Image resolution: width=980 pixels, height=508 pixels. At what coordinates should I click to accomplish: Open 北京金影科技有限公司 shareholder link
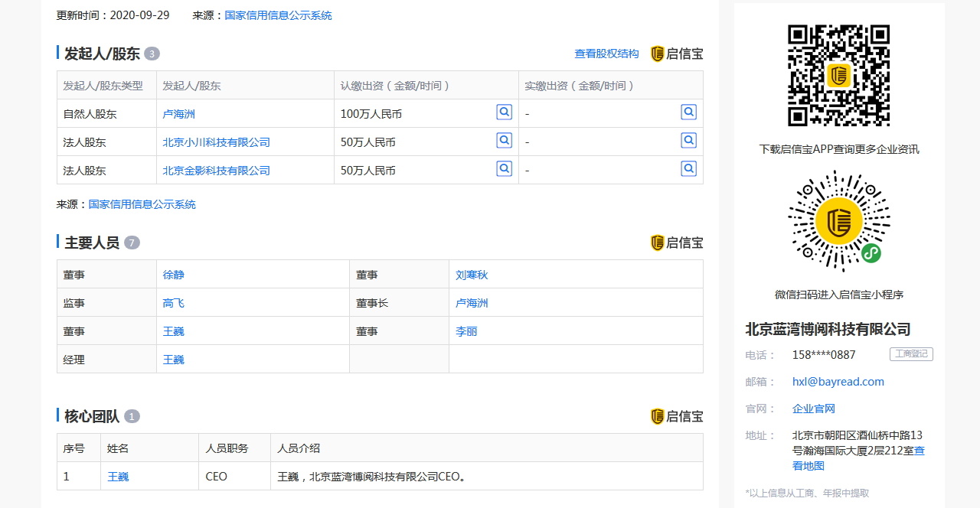click(217, 171)
